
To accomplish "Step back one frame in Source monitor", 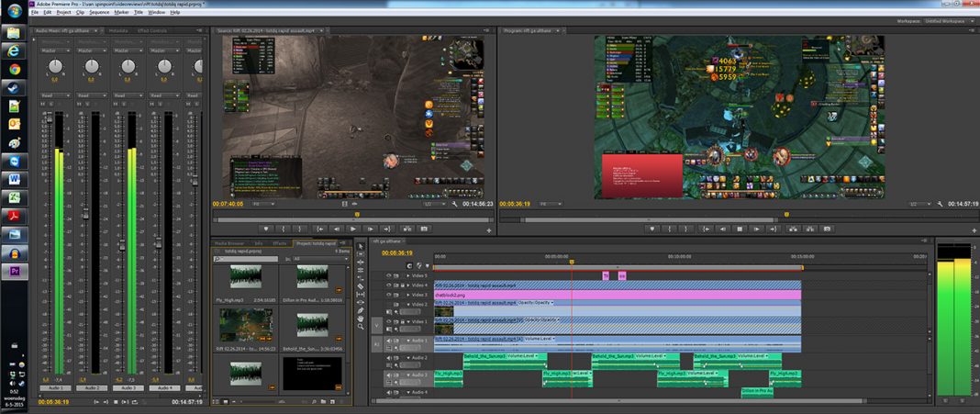I will tap(336, 229).
